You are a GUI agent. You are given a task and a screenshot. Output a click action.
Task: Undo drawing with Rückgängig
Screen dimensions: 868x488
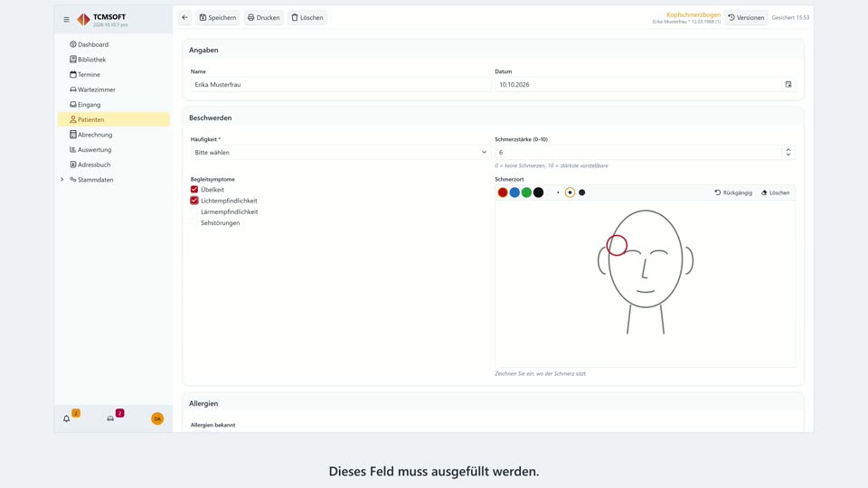[x=733, y=192]
